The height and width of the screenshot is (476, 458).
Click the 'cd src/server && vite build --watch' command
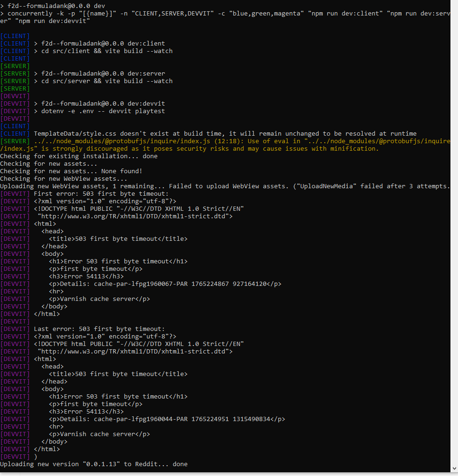(107, 81)
